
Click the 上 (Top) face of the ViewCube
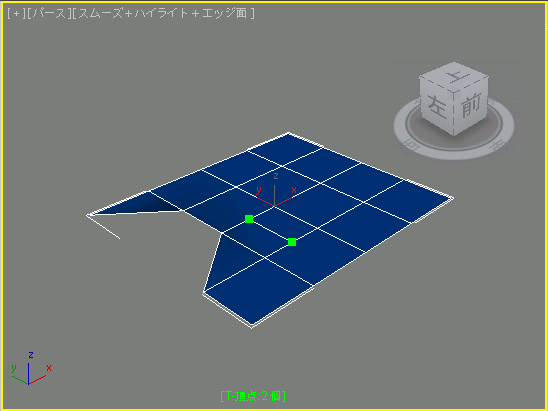[x=454, y=77]
